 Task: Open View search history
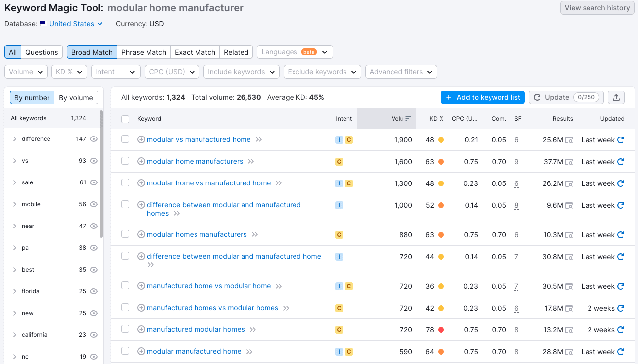tap(597, 8)
